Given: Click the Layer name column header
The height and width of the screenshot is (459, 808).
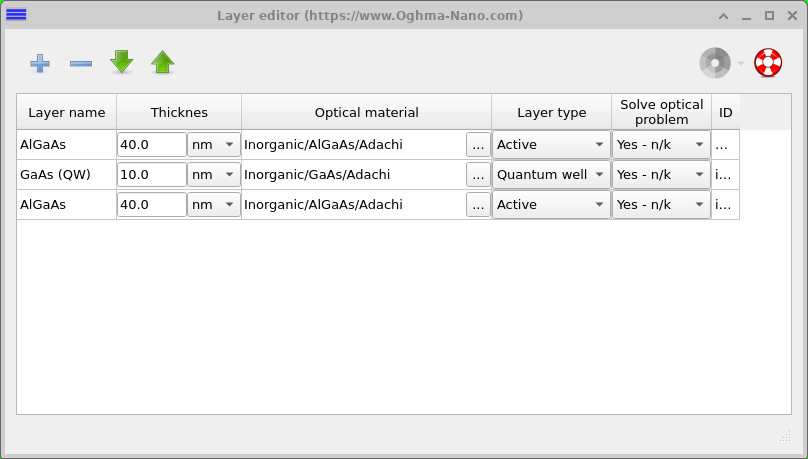Looking at the screenshot, I should click(66, 112).
